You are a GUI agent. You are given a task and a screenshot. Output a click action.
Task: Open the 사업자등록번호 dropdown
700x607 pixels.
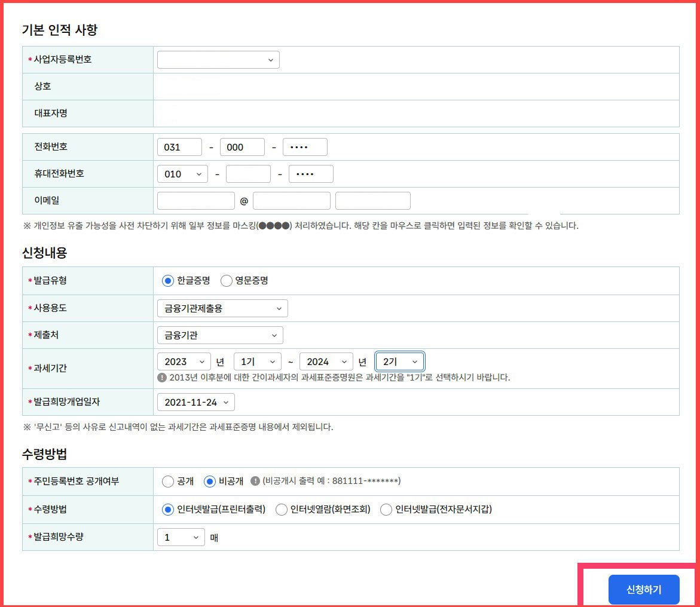click(x=218, y=59)
